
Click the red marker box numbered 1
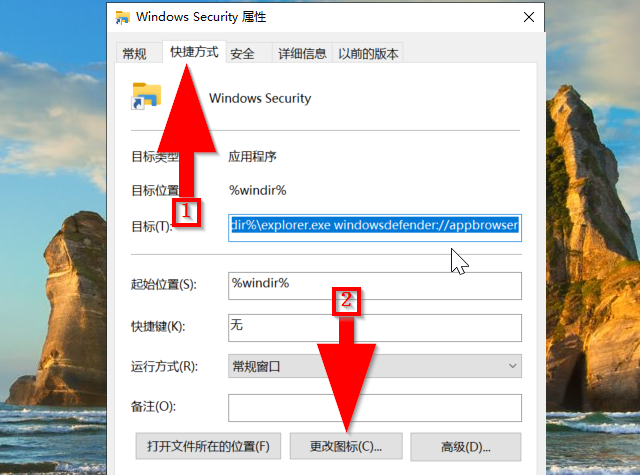pyautogui.click(x=187, y=212)
